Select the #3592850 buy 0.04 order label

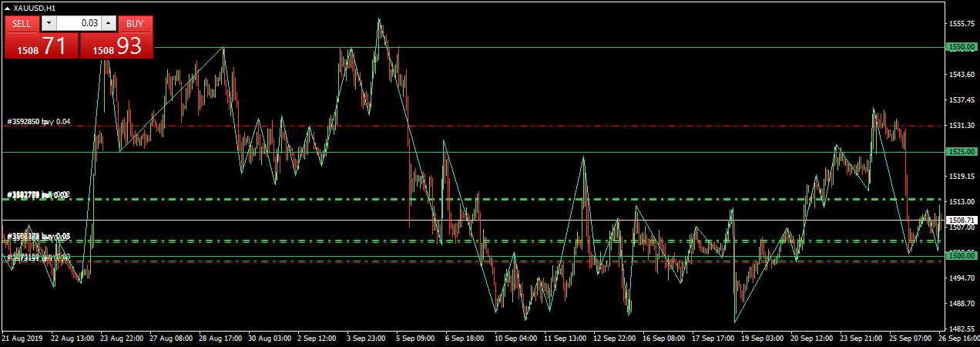coord(39,122)
